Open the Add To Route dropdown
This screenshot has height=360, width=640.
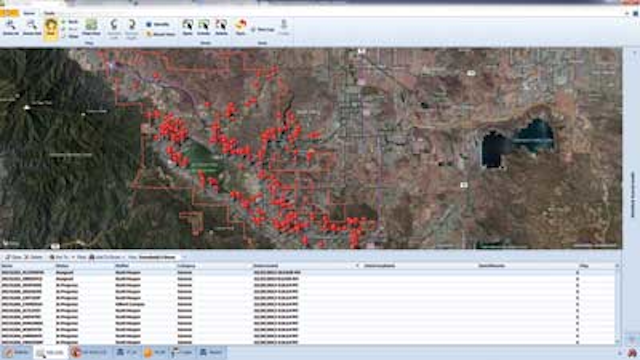tap(107, 257)
